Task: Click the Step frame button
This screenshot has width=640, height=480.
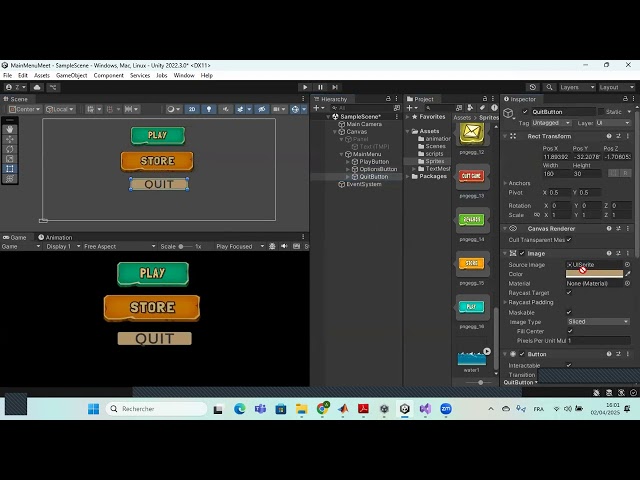Action: (335, 87)
